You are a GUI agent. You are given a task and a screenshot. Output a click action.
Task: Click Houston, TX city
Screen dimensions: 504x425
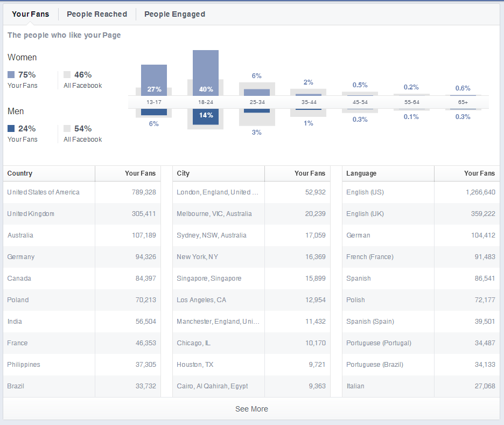point(195,365)
